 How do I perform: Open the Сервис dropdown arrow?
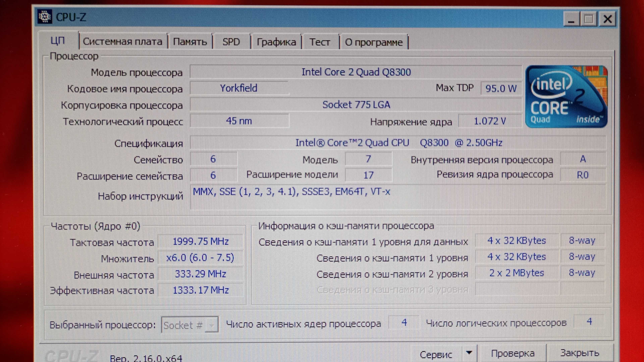(469, 353)
